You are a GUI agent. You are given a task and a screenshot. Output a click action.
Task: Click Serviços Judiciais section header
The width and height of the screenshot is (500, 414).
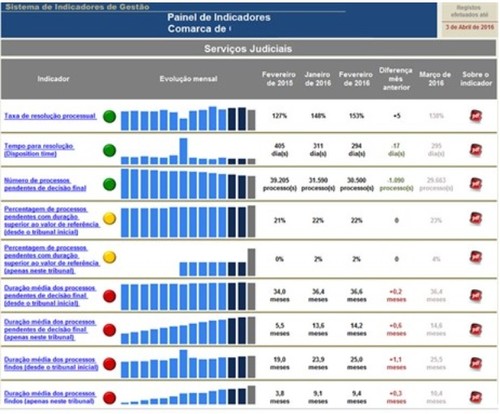coord(248,49)
